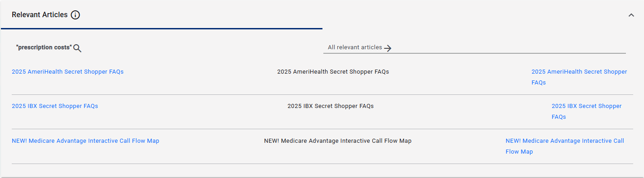Click the magnifier icon after "prescription costs"
Viewport: 644px width, 178px height.
pos(77,48)
